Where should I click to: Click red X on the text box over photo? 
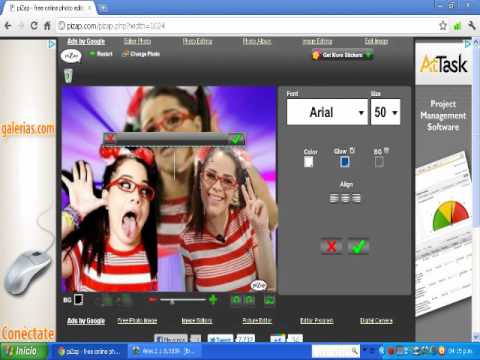[110, 138]
